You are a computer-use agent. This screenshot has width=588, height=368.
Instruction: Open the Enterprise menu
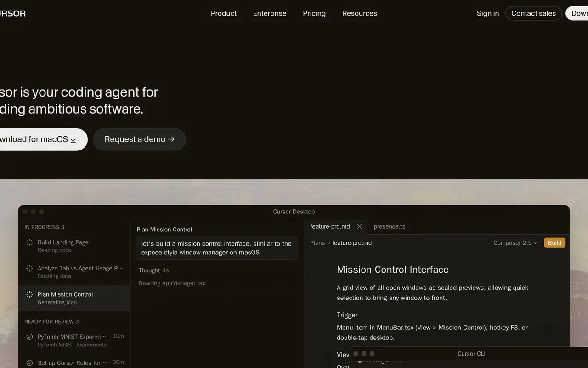click(x=270, y=13)
